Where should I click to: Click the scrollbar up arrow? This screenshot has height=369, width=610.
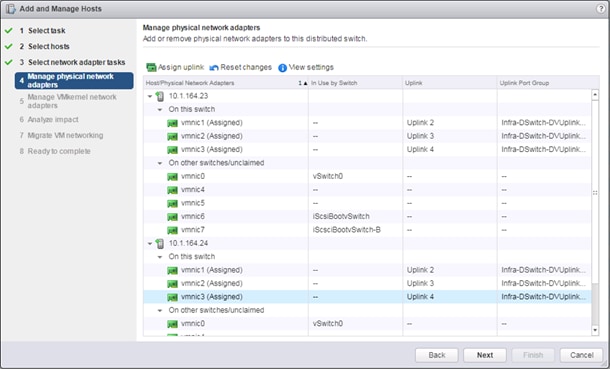tap(595, 95)
